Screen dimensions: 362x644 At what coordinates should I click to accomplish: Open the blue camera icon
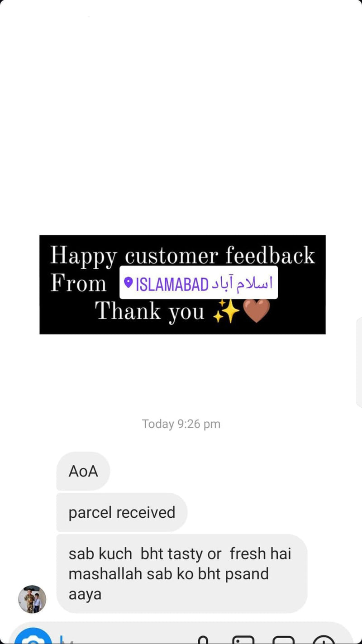click(33, 637)
